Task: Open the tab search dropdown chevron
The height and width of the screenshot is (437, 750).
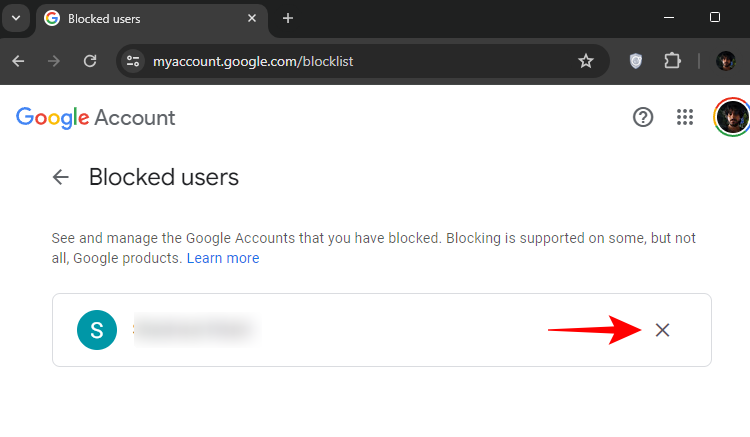Action: 16,18
